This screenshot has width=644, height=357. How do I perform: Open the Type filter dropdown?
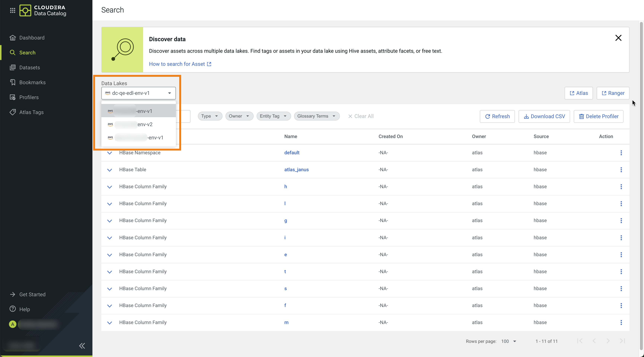tap(210, 116)
